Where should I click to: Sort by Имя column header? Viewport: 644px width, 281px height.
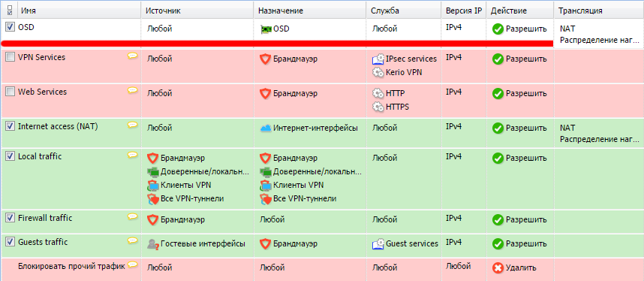[79, 10]
